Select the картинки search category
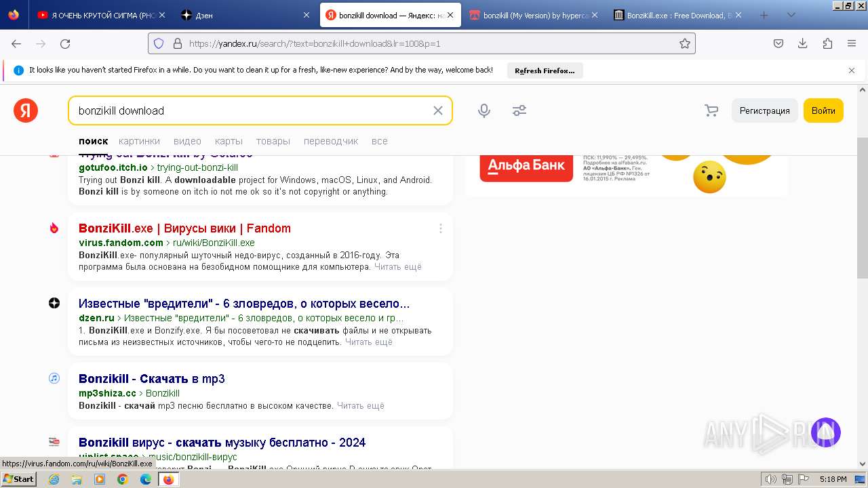 tap(139, 141)
